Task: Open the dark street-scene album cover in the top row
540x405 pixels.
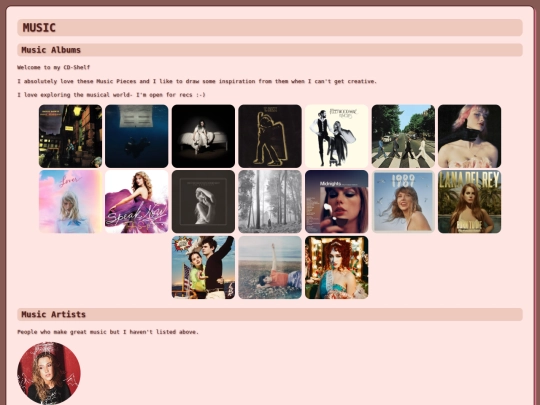Action: click(x=70, y=136)
